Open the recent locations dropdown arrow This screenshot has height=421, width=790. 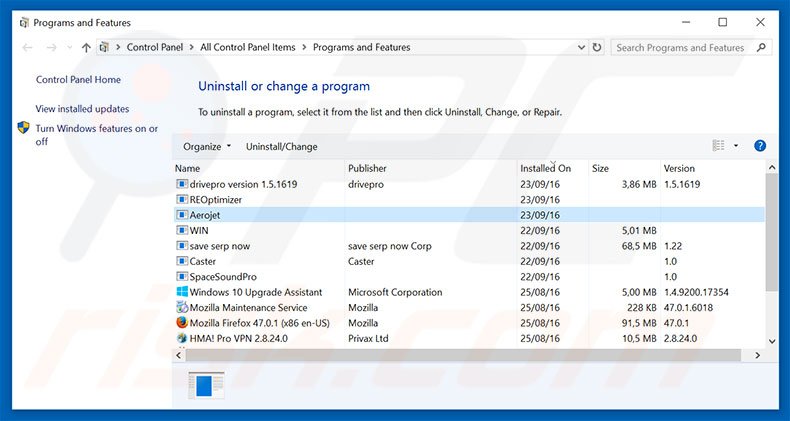coord(70,47)
